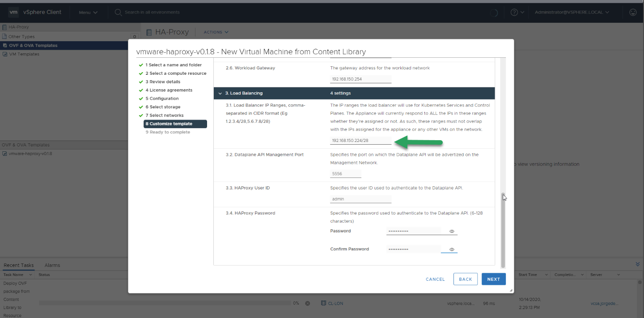Screen dimensions: 644x318
Task: Show the Confirm Password characters
Action: pos(452,249)
